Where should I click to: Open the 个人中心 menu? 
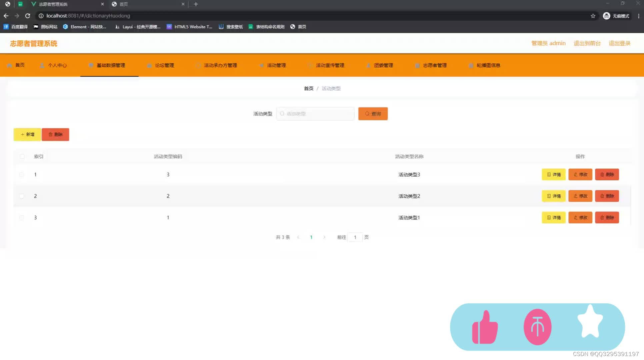coord(53,65)
